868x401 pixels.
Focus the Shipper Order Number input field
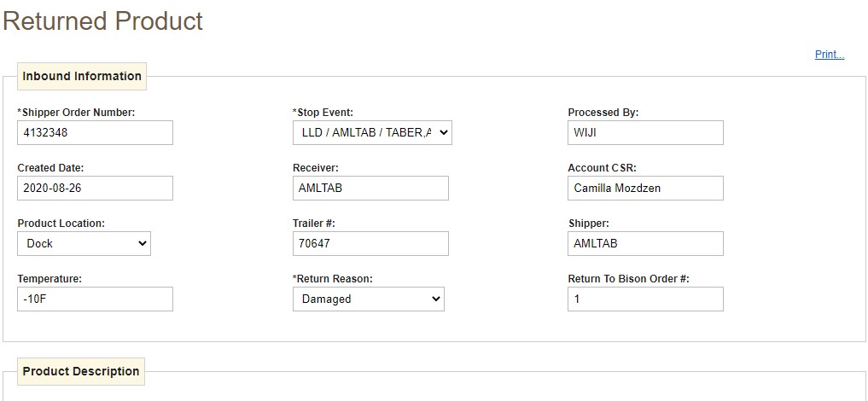click(95, 132)
